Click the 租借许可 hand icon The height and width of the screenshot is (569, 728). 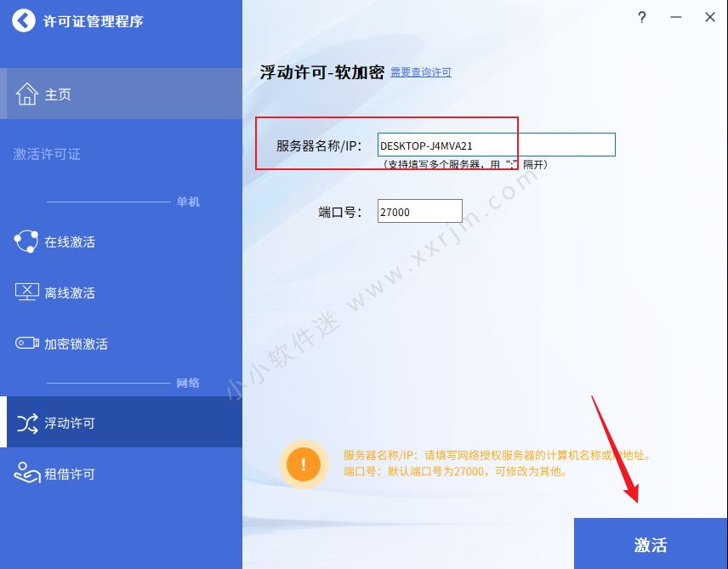tap(27, 473)
